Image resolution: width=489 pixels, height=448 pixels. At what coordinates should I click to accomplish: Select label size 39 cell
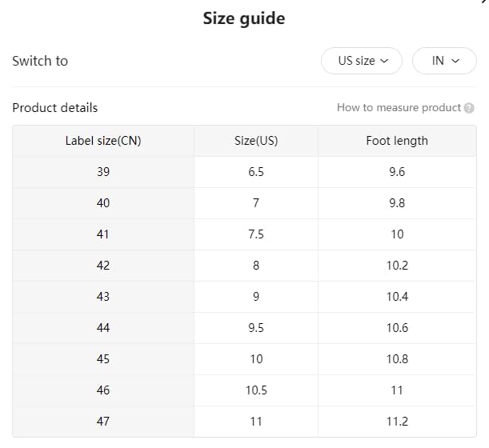(103, 172)
